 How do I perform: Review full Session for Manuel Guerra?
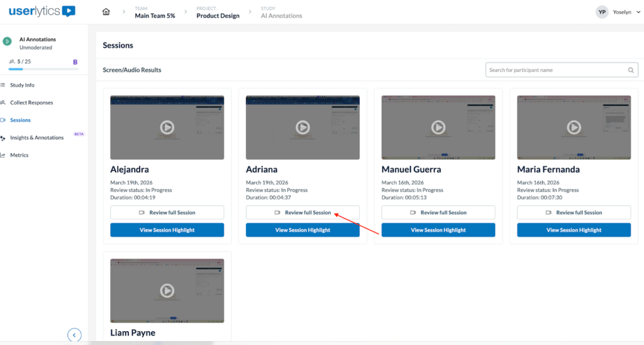pyautogui.click(x=438, y=213)
